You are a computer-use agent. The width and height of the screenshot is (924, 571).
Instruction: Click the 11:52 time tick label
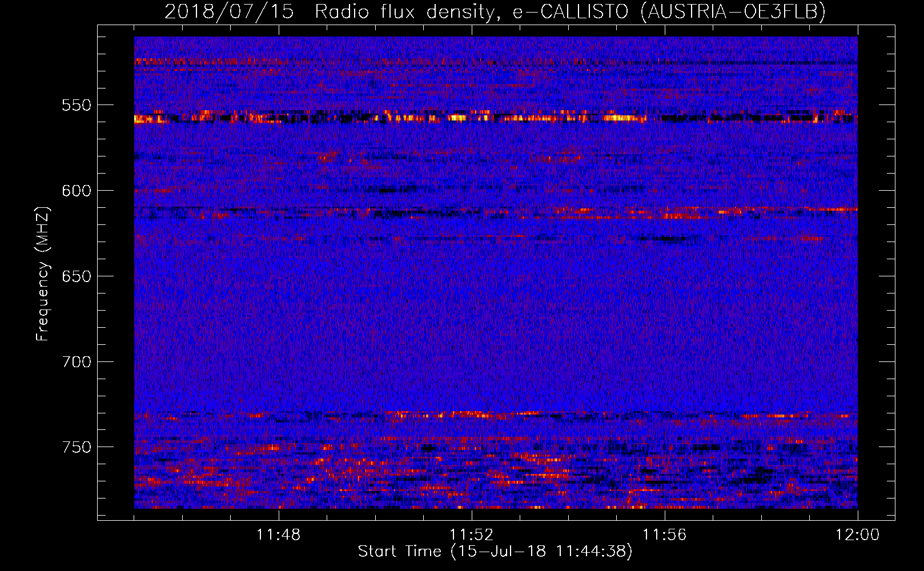(x=472, y=535)
